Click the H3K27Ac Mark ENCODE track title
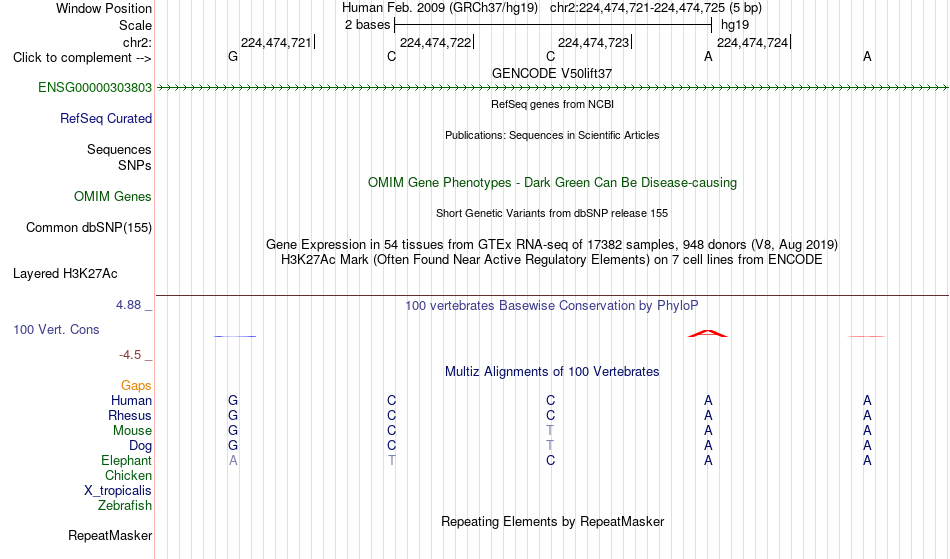The image size is (950, 559). 552,260
